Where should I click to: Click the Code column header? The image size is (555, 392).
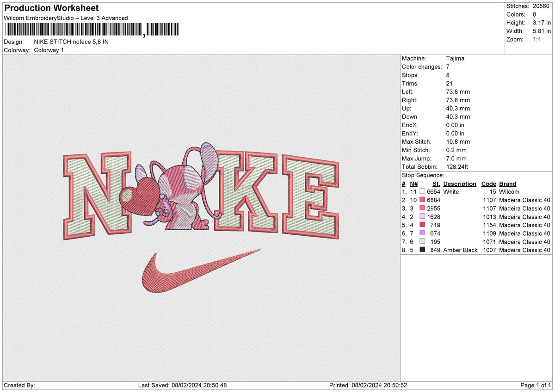(488, 184)
